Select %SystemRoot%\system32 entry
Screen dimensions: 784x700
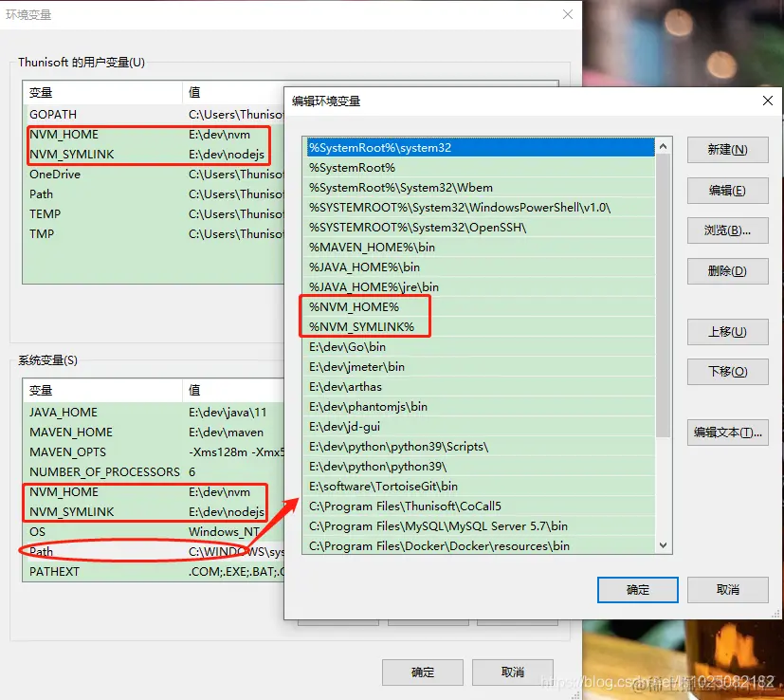(x=479, y=148)
